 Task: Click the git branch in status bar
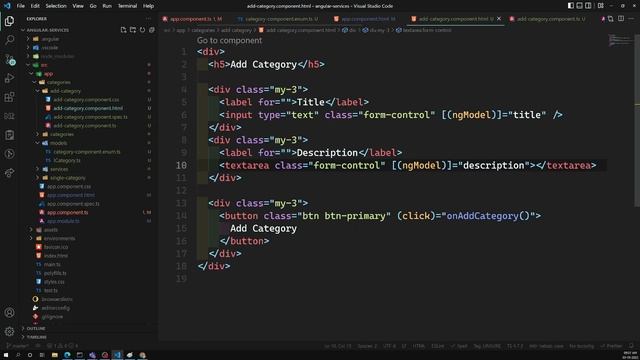[17, 346]
